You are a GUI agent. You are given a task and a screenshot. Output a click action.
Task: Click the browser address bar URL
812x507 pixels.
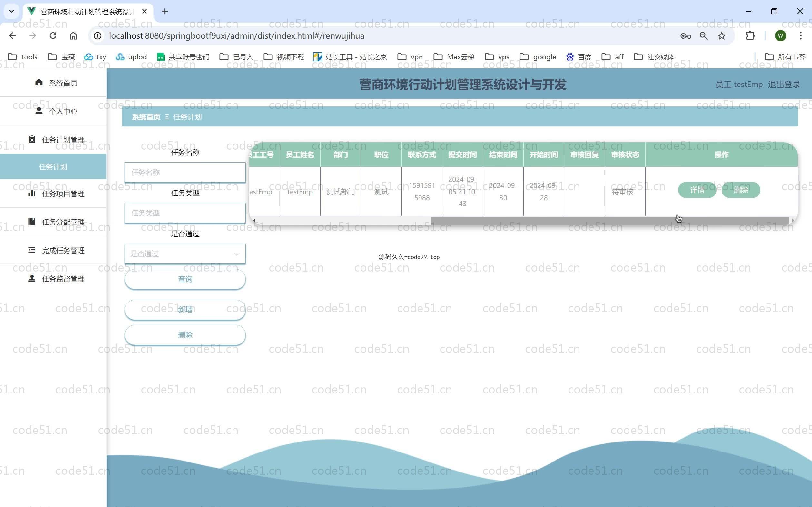pyautogui.click(x=236, y=35)
